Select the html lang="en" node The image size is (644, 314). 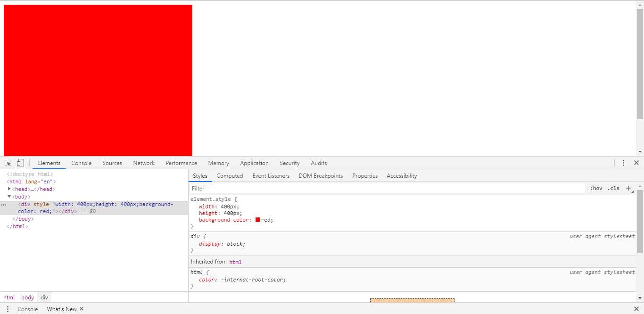click(x=31, y=182)
